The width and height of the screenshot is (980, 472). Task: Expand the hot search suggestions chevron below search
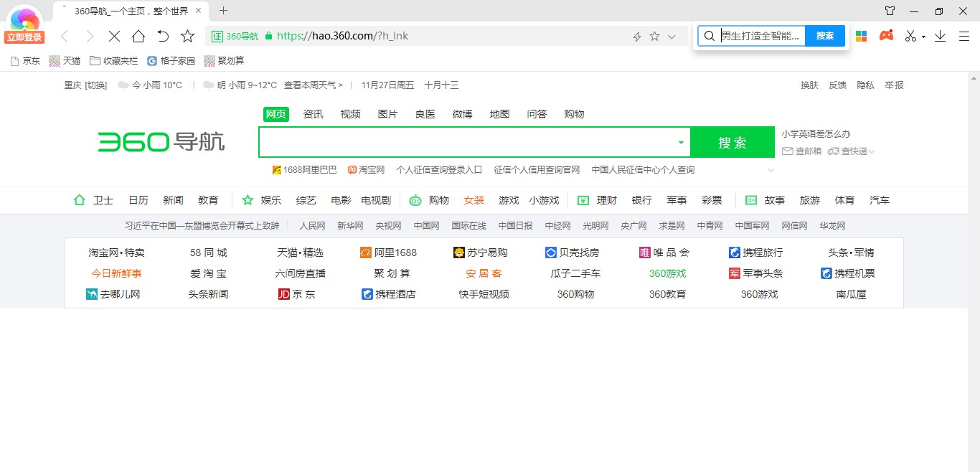(x=771, y=171)
